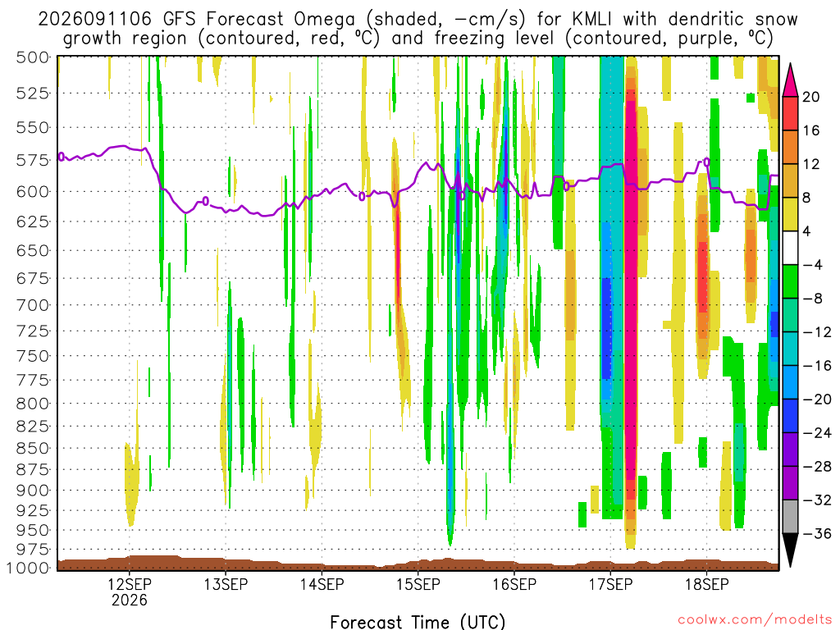Click the purple freezing level 0 marker near 575

(x=61, y=157)
